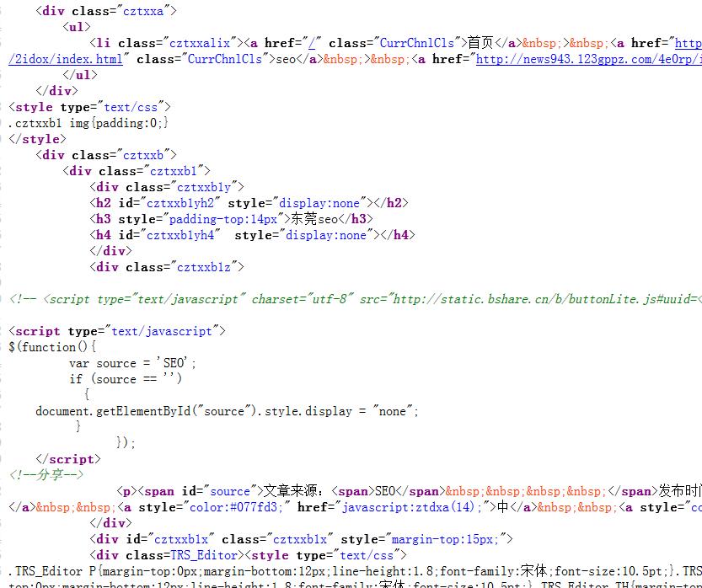Click the "cztxxblz" class value
702x588 pixels.
pos(204,267)
